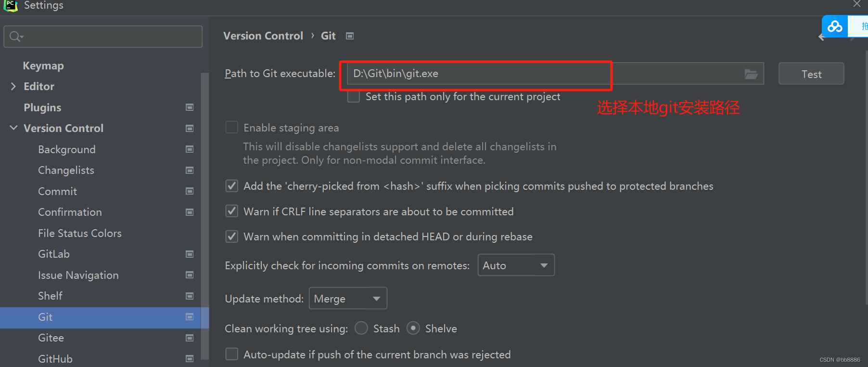
Task: Enable 'Set this path only for the current project'
Action: (353, 96)
